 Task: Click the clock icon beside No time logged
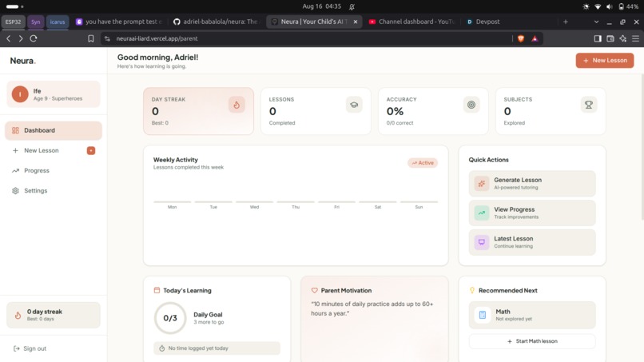click(162, 348)
